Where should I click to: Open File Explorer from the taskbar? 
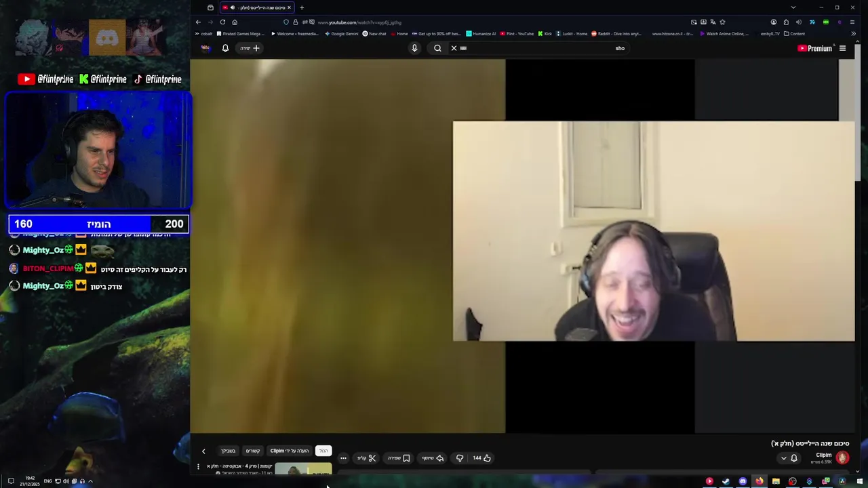pos(776,481)
